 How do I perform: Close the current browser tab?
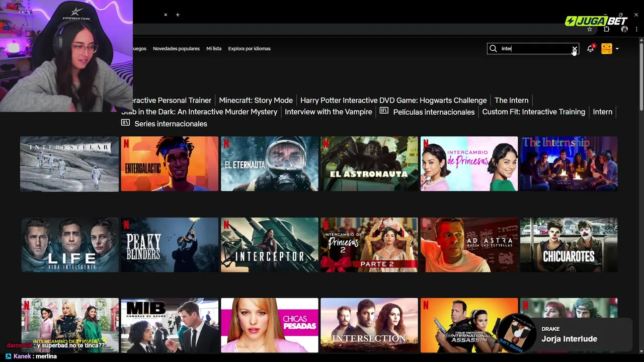coord(166,15)
